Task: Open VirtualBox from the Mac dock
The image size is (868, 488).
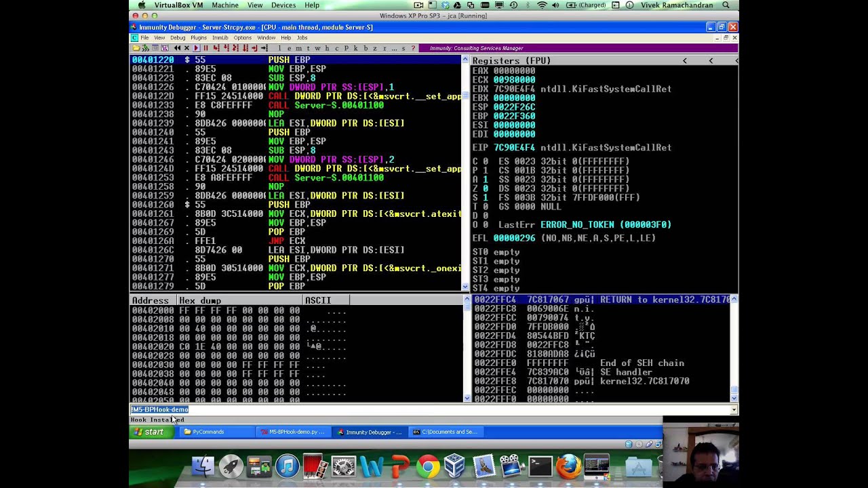Action: 455,466
